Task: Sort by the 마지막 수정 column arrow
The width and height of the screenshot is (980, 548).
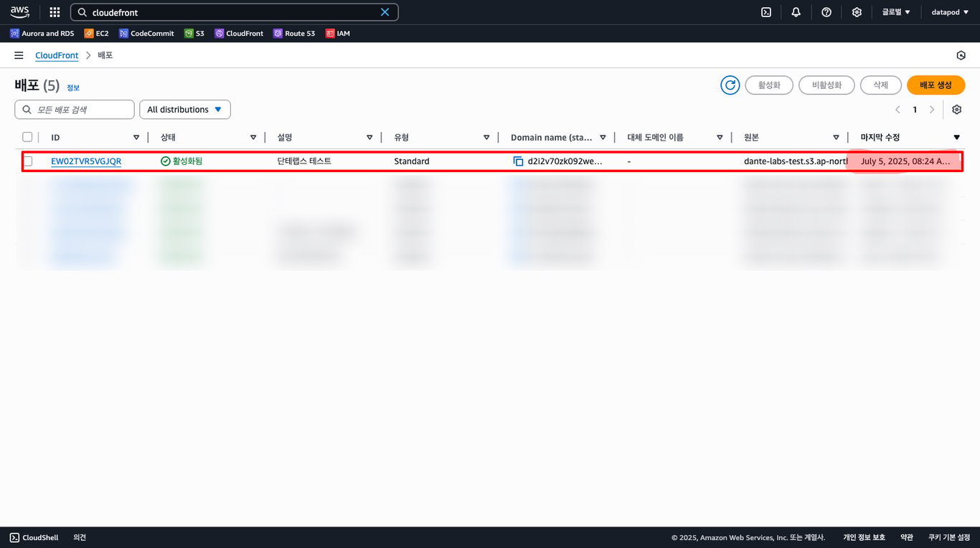Action: tap(956, 137)
